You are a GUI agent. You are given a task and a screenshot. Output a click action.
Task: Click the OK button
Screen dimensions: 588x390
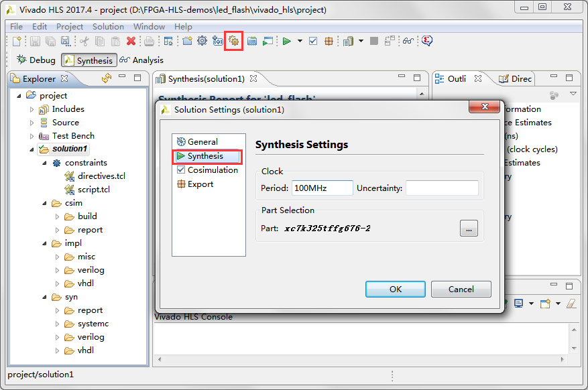click(395, 289)
